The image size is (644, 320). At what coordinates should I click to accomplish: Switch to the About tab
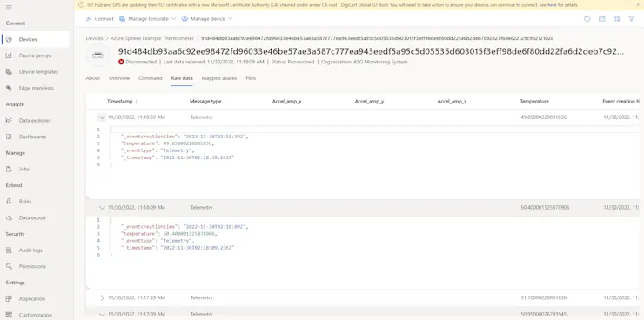[93, 78]
